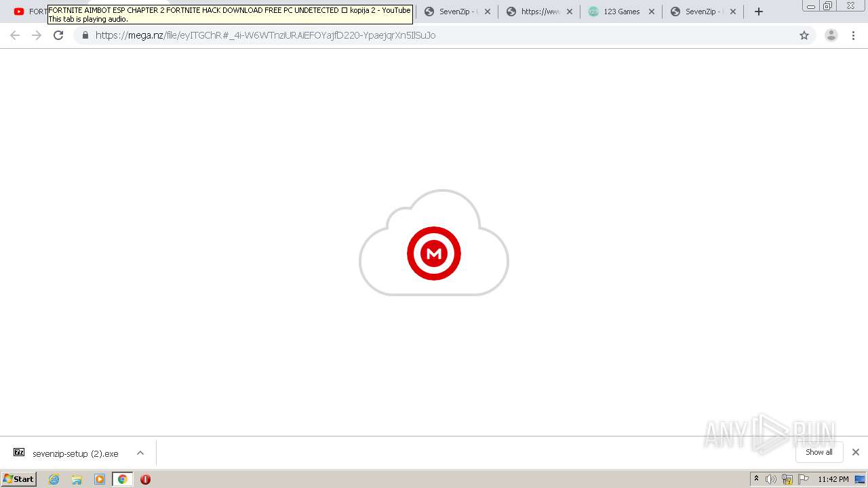Reload the mega.nz page
Viewport: 868px width, 488px height.
(58, 35)
